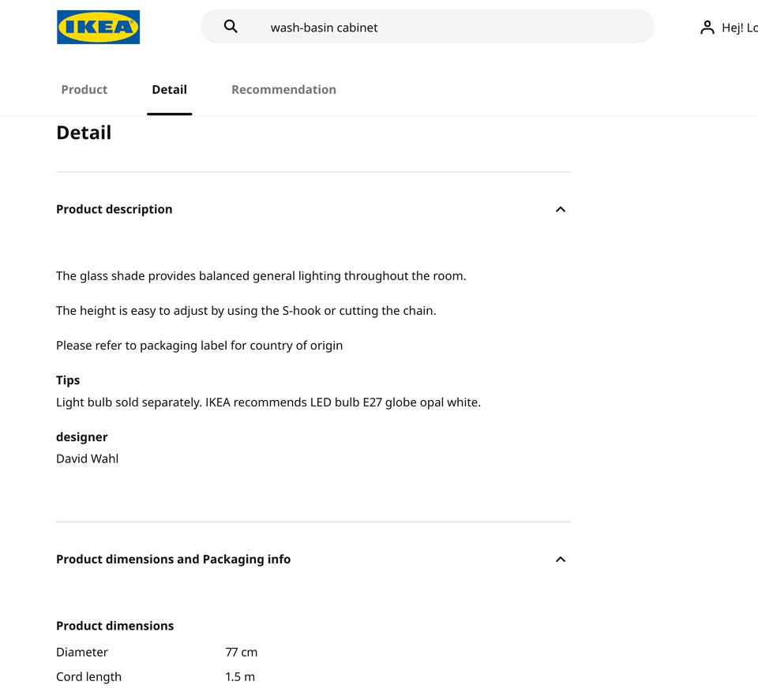Image resolution: width=758 pixels, height=700 pixels.
Task: Focus the wash-basin cabinet search field
Action: [x=442, y=28]
